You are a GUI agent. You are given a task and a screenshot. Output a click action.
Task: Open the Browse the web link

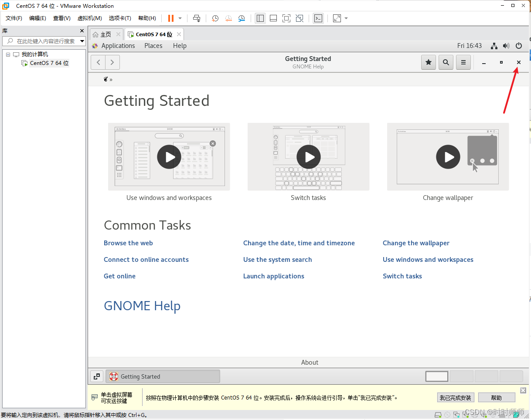tap(128, 243)
